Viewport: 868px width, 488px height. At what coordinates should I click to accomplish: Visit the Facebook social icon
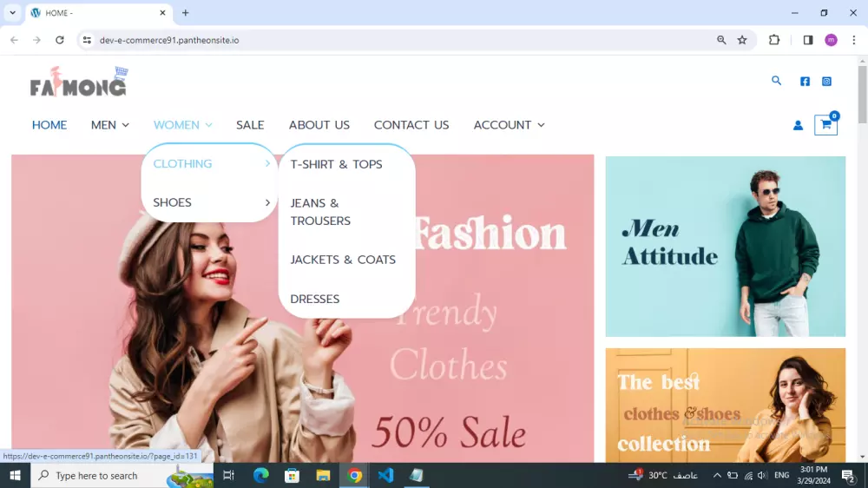tap(805, 82)
